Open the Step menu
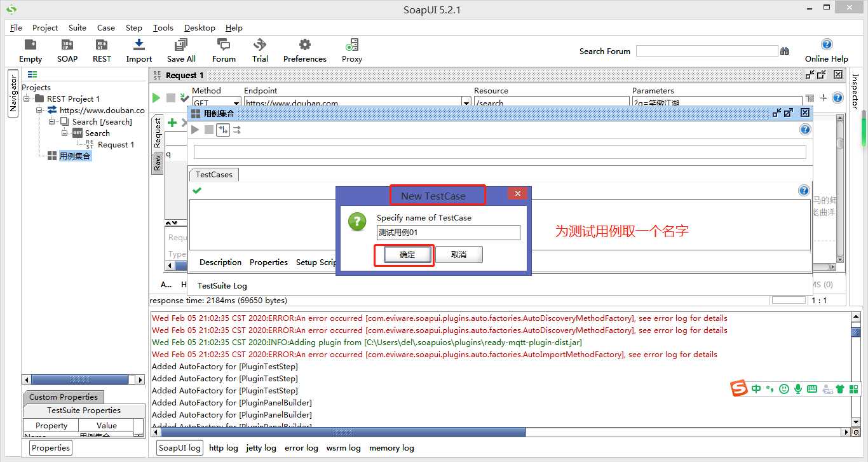This screenshot has height=462, width=868. coord(134,27)
